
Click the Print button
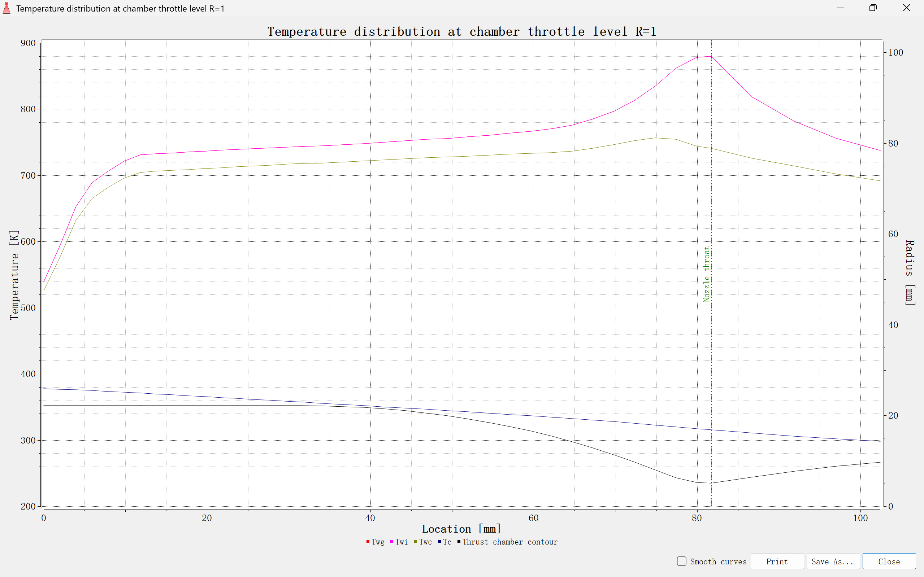[777, 561]
